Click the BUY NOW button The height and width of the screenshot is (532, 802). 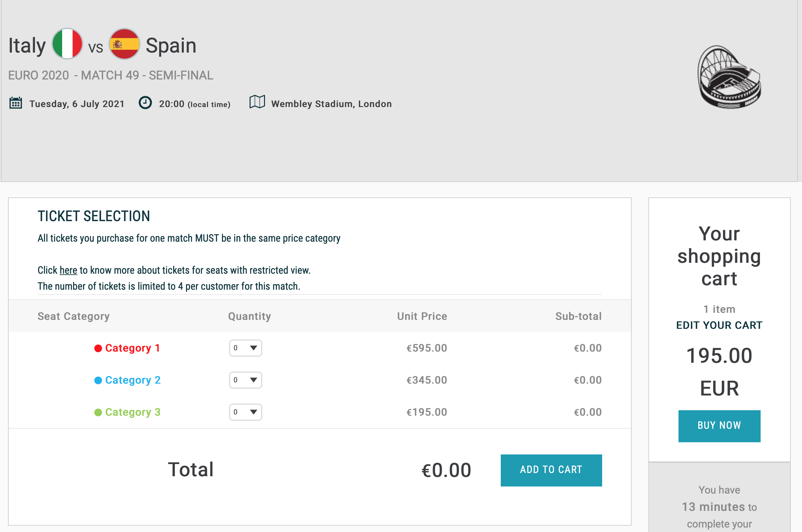[x=719, y=426]
